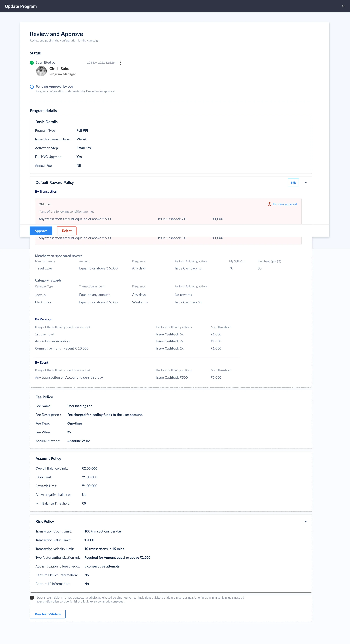
Task: Click the 'Weekends' frequency value
Action: tap(140, 302)
